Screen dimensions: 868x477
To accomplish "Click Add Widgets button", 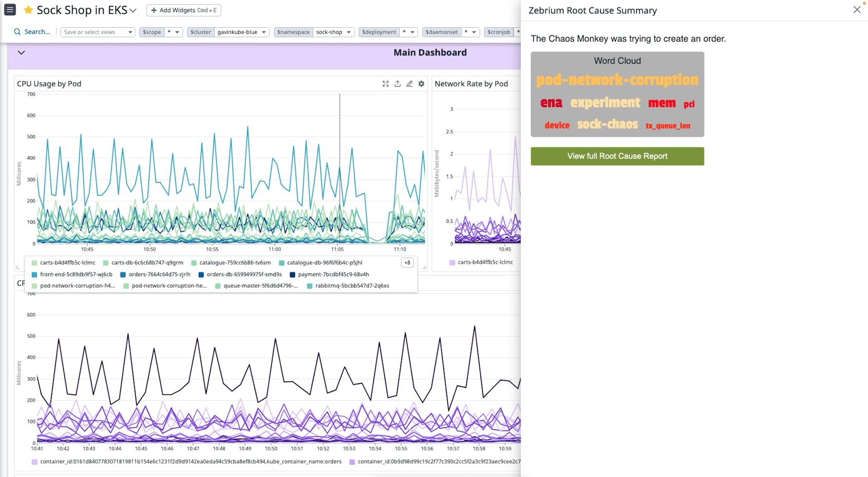I will pos(183,10).
